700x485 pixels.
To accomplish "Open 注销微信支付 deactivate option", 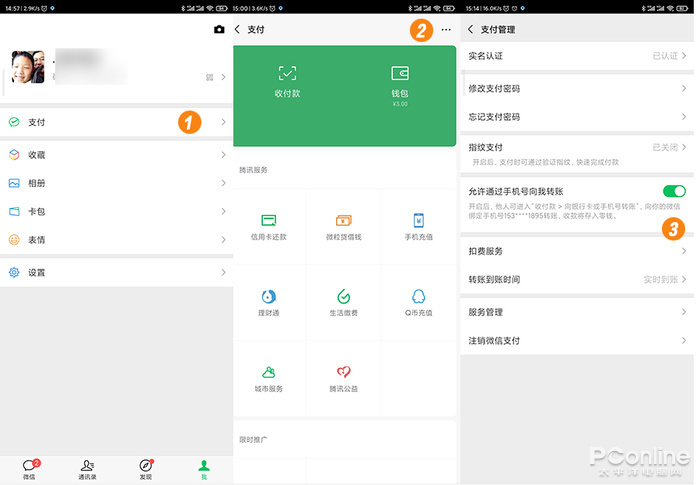I will tap(577, 341).
